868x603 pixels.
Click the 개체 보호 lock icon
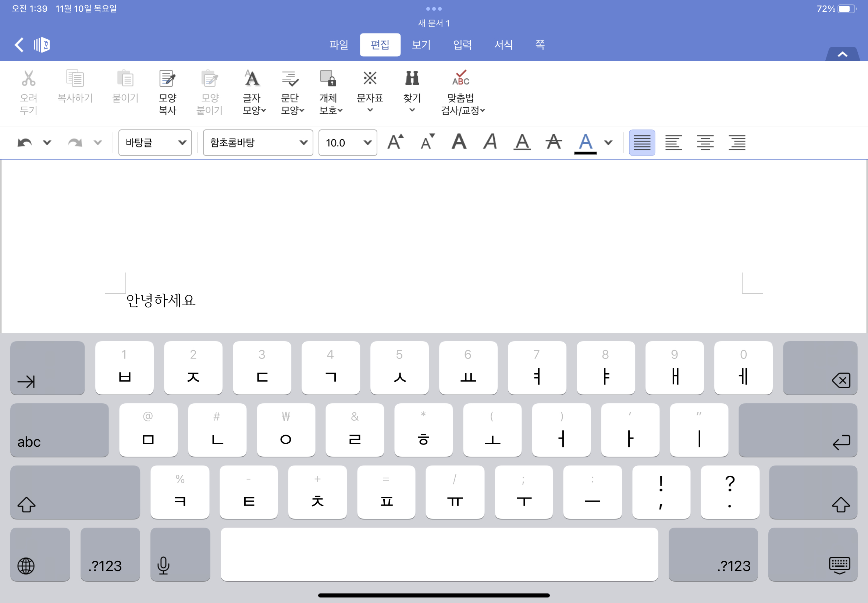click(328, 79)
